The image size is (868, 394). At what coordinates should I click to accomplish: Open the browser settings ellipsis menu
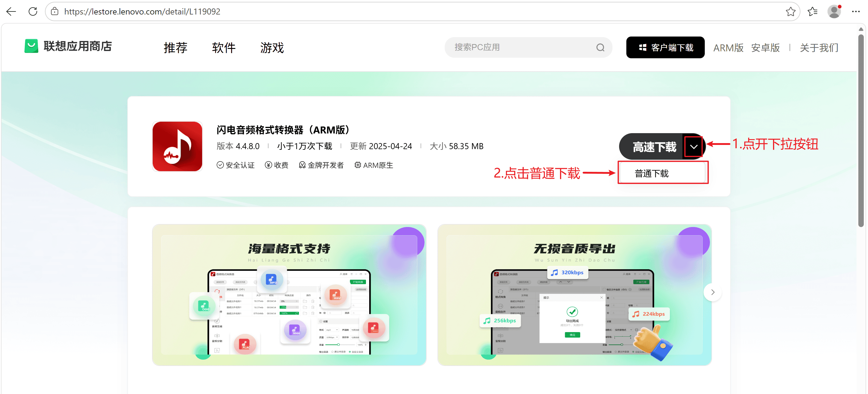[x=856, y=11]
